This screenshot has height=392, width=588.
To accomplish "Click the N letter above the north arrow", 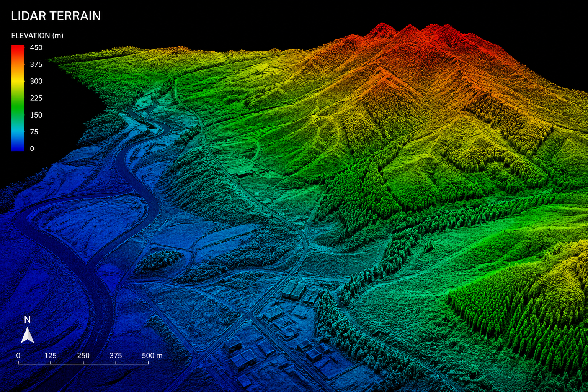I will (27, 320).
